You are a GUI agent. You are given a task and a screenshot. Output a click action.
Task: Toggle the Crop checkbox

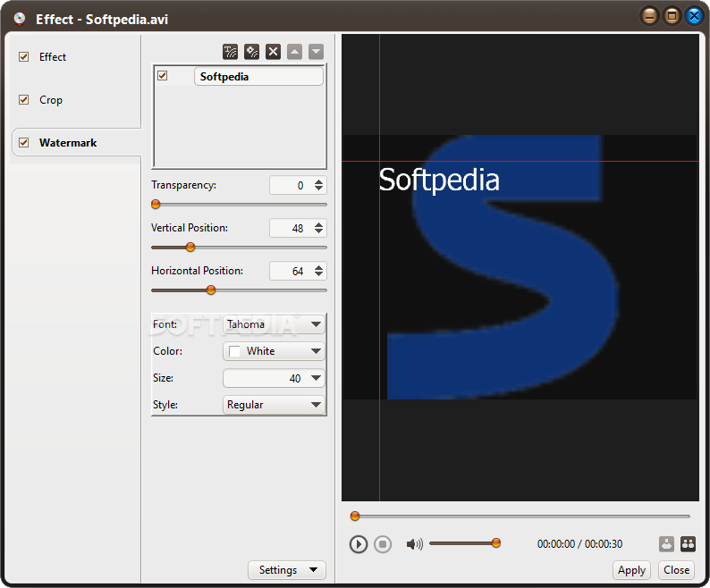coord(23,99)
